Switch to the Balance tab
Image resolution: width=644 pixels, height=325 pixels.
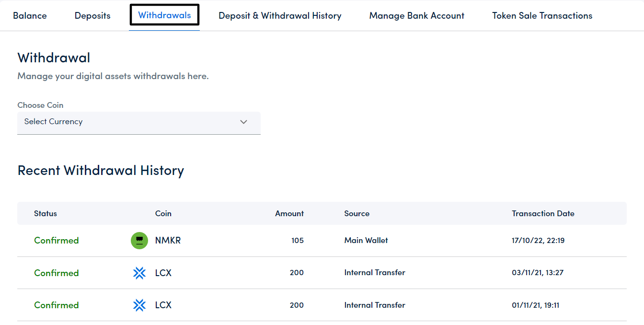(x=30, y=16)
